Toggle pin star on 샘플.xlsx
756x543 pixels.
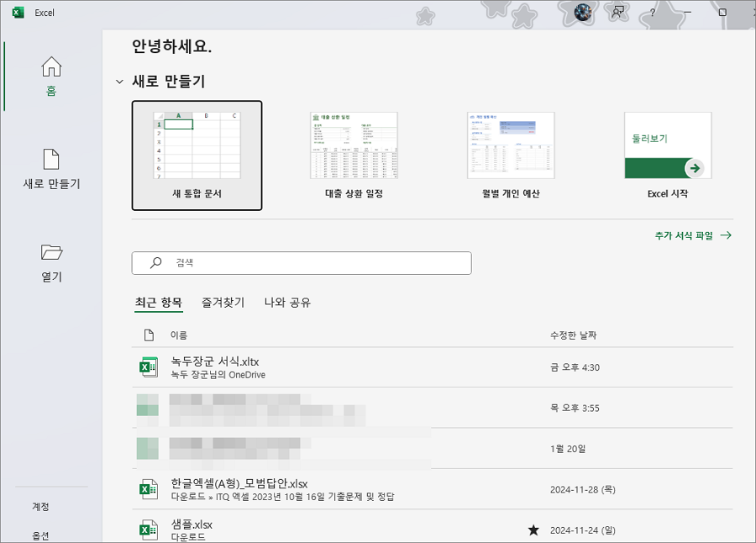point(533,530)
